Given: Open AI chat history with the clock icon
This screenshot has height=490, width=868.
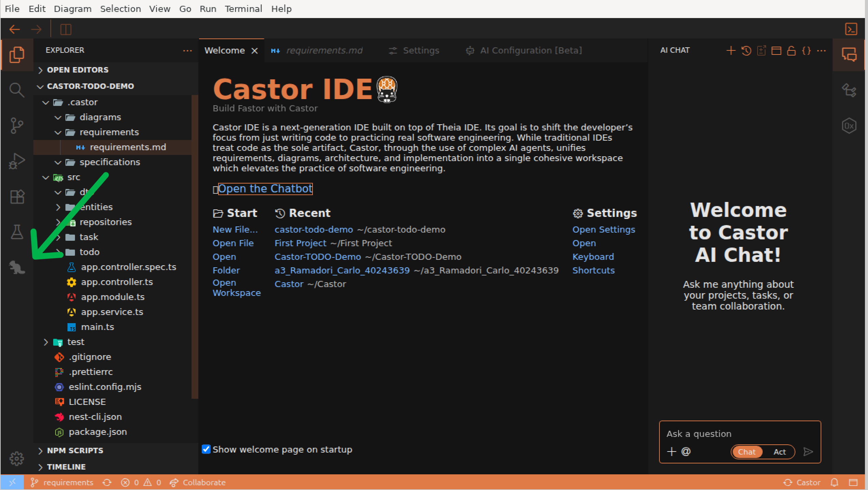Looking at the screenshot, I should point(746,50).
